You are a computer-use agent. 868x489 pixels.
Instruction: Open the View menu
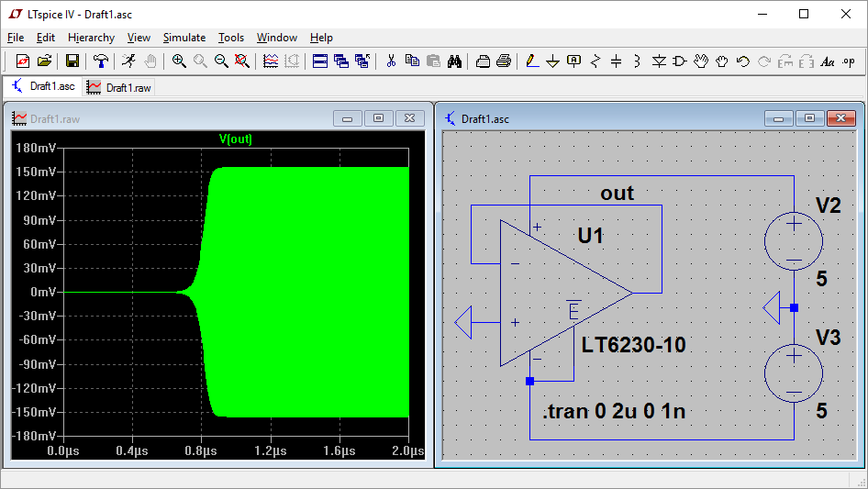coord(139,38)
